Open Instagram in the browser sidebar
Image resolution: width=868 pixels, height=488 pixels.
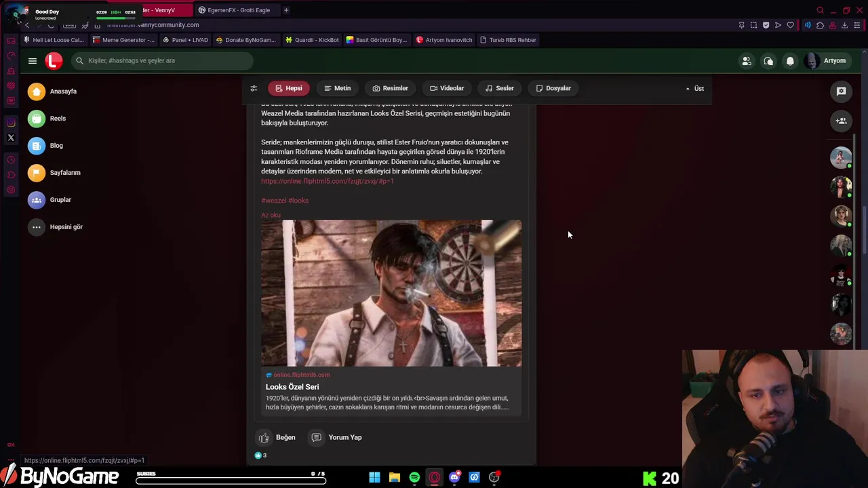tap(11, 123)
